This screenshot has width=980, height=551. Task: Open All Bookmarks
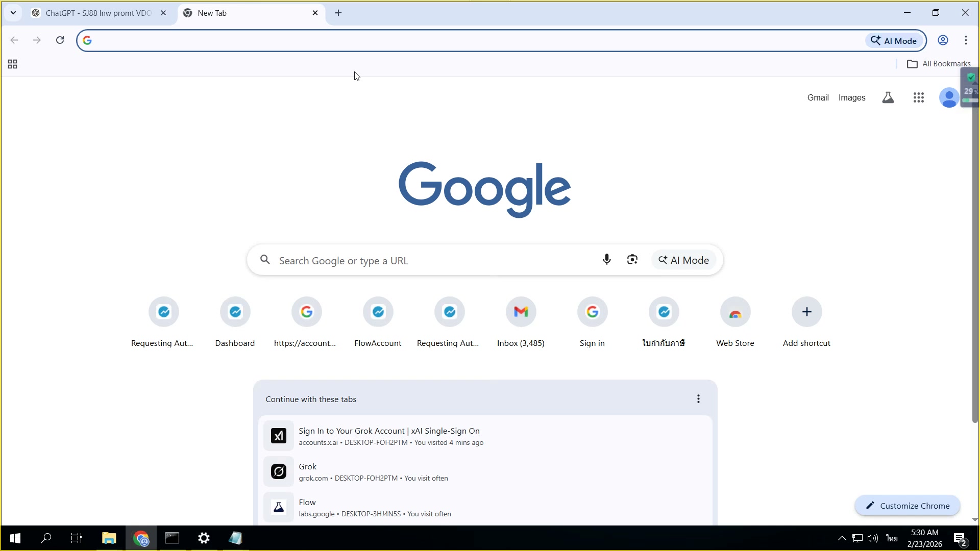point(939,63)
